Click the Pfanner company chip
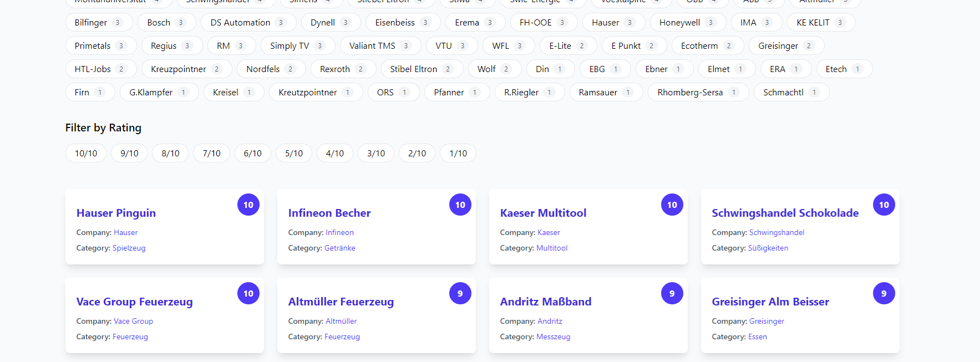The height and width of the screenshot is (362, 980). 457,93
